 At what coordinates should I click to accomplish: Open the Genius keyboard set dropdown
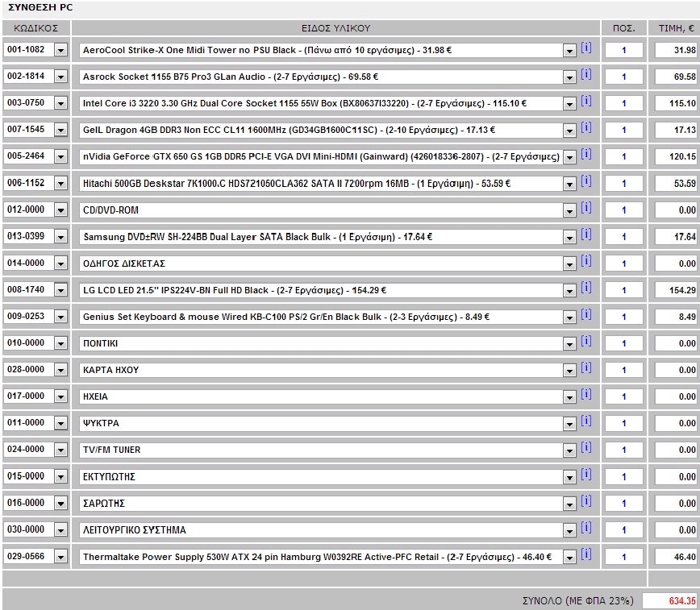(569, 317)
